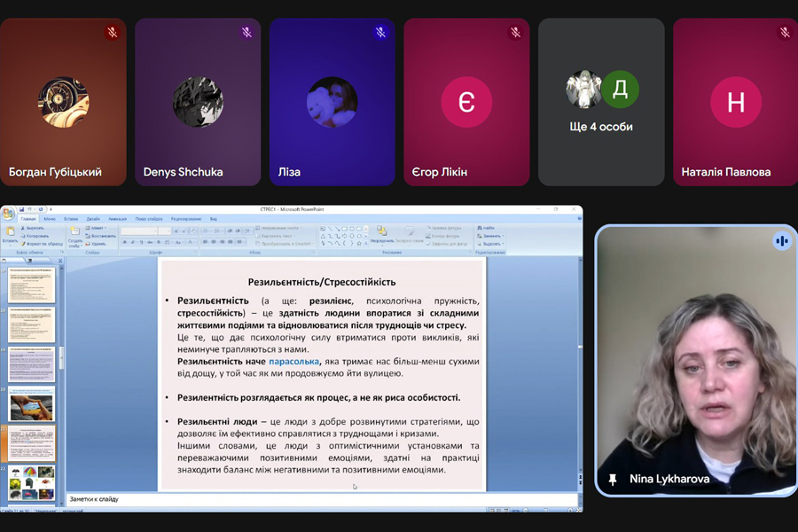This screenshot has height=532, width=798.
Task: Toggle bold formatting
Action: point(125,242)
